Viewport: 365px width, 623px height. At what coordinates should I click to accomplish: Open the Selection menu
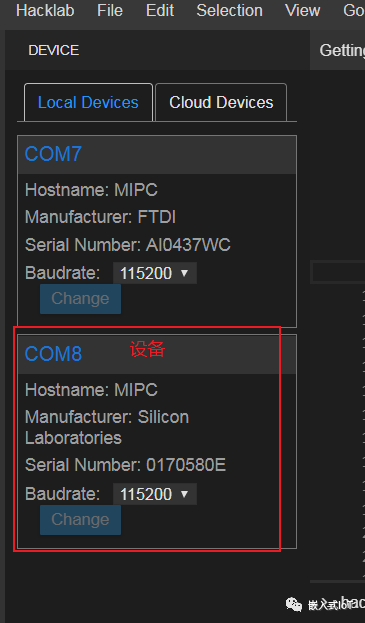pos(229,11)
